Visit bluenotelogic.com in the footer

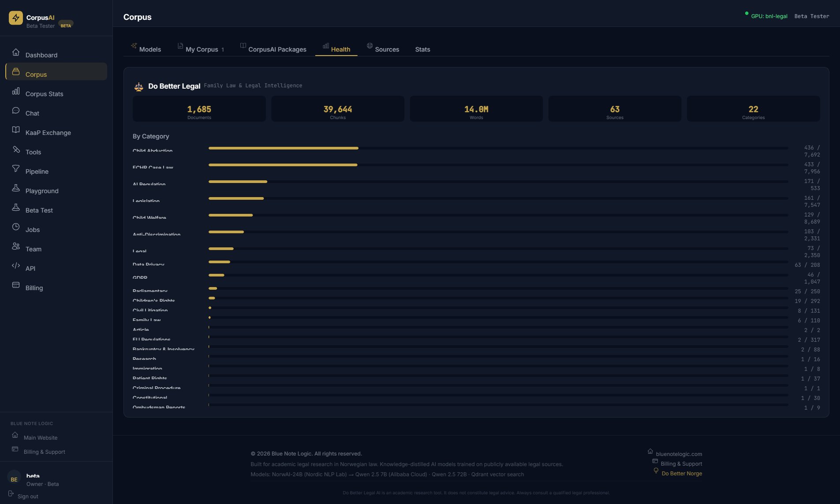coord(679,454)
